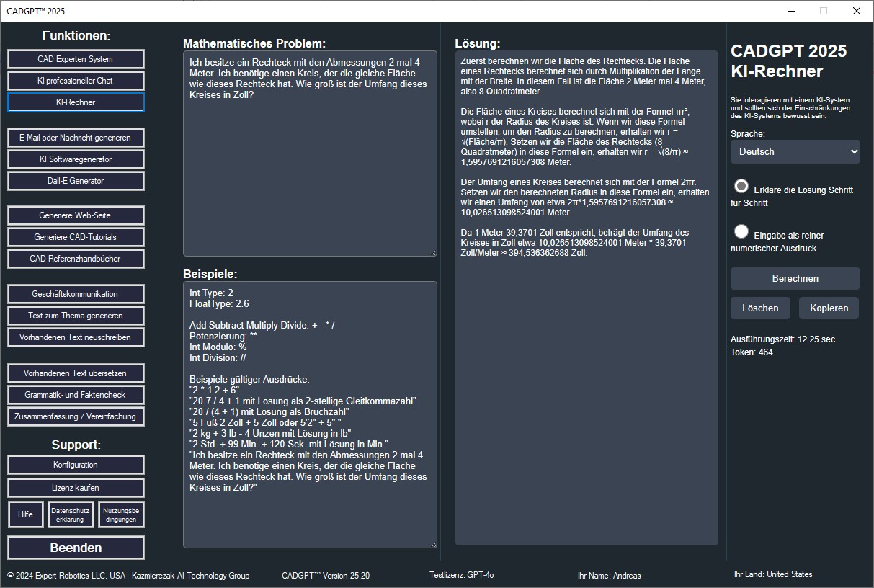Click Text zum Thema generieren
This screenshot has height=588, width=874.
coord(76,316)
